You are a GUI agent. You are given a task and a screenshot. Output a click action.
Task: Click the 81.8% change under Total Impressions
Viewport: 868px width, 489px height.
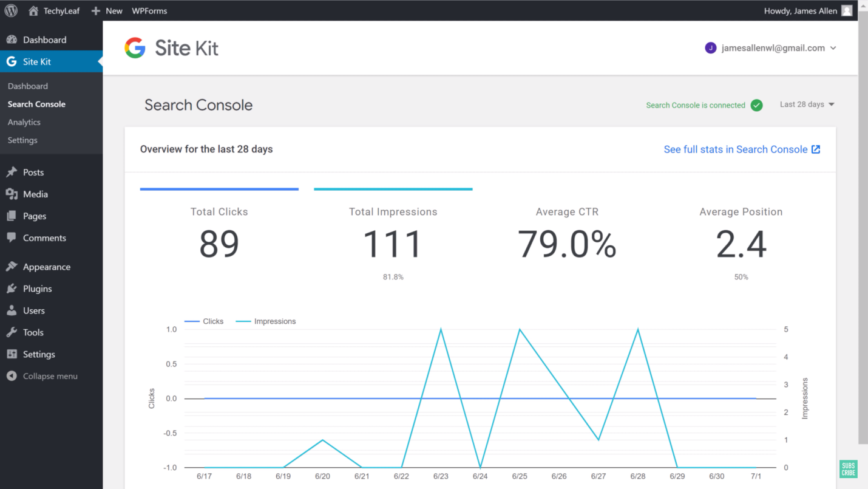[x=393, y=277]
